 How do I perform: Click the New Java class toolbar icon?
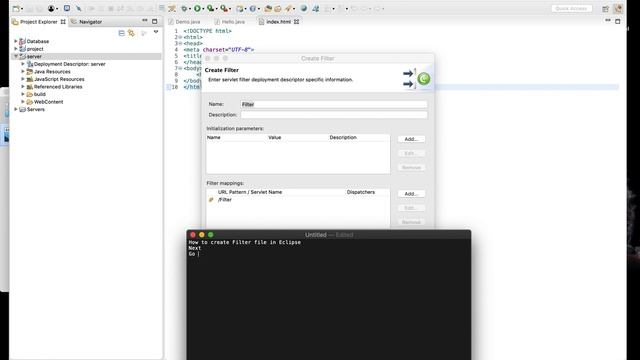point(253,9)
